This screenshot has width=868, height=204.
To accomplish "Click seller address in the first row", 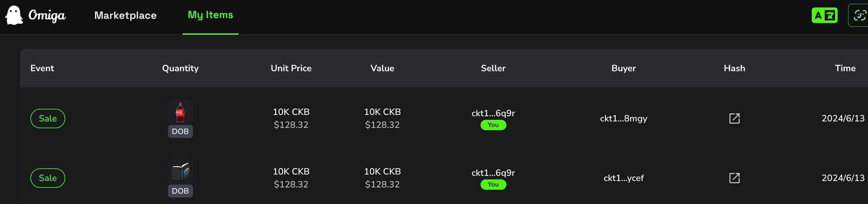I will [493, 113].
